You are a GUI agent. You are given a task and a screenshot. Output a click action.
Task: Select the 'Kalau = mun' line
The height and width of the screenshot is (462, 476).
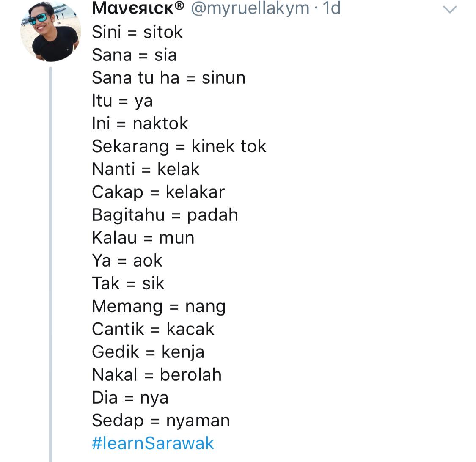pos(143,238)
